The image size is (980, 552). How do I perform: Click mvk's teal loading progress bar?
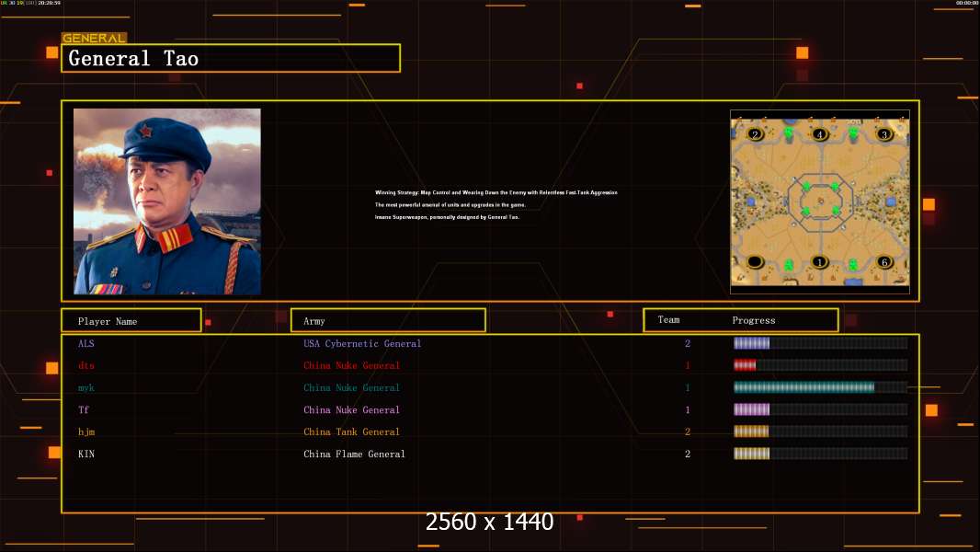(x=820, y=387)
